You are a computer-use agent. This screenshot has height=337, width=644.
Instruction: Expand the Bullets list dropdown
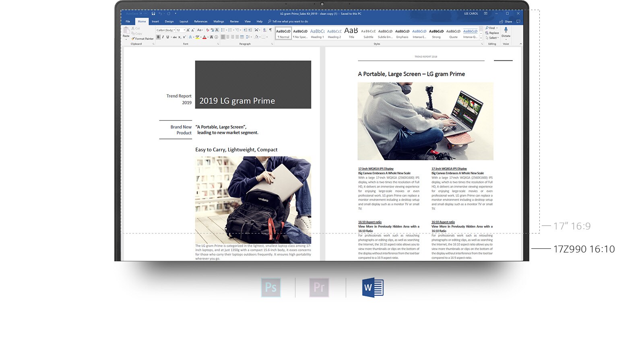click(227, 30)
